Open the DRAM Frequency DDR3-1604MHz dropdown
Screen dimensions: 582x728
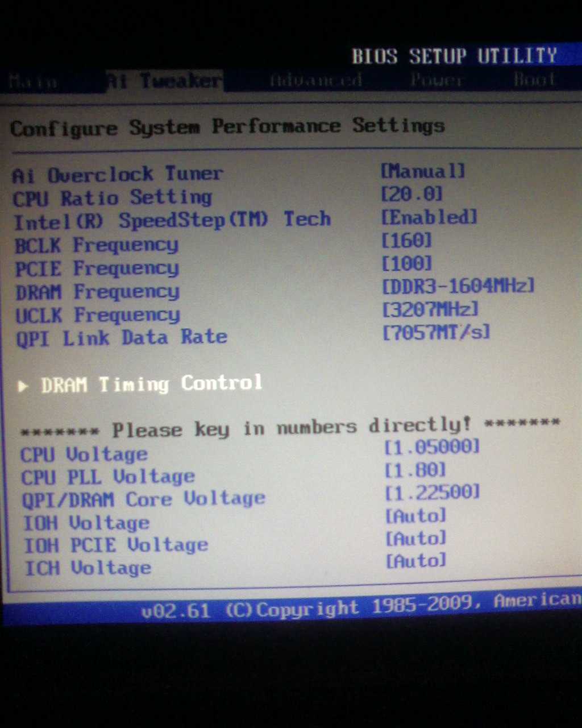458,286
